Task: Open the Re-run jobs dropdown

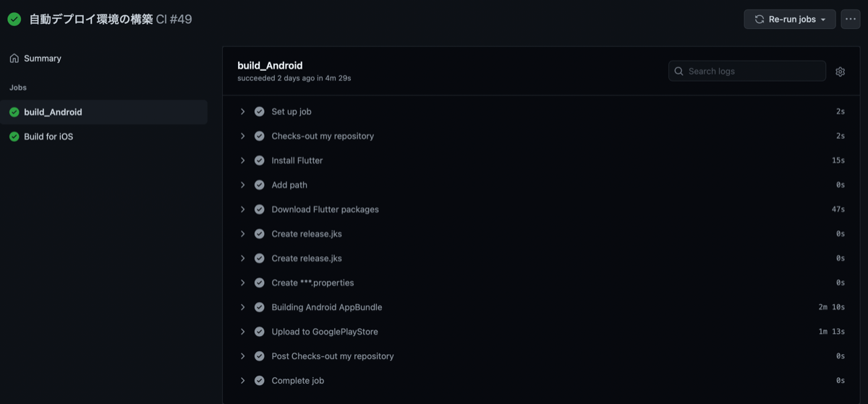Action: (790, 19)
